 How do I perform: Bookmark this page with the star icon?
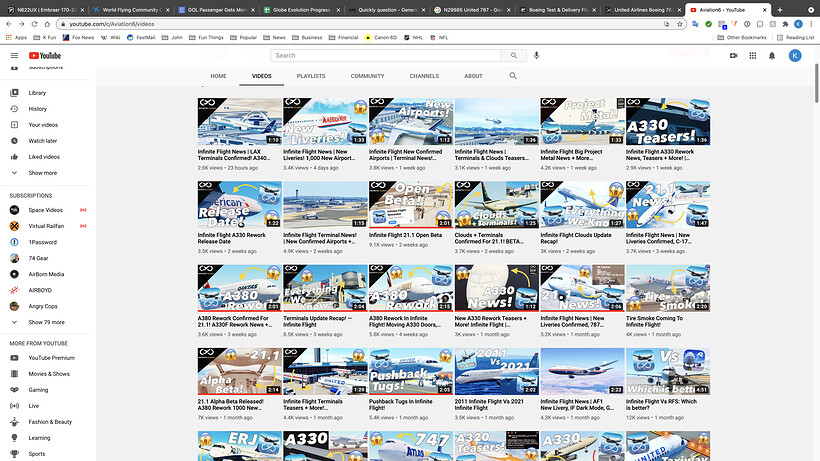pos(679,24)
